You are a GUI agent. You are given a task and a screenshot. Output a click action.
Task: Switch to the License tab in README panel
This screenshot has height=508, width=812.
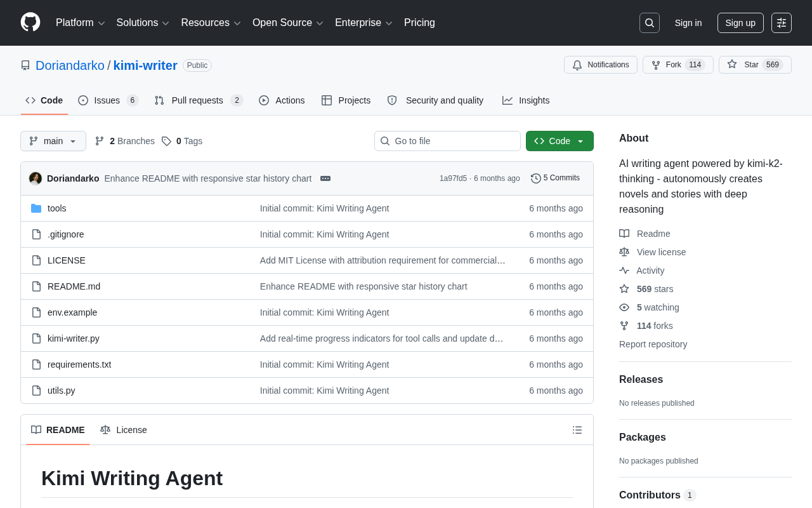pos(124,430)
